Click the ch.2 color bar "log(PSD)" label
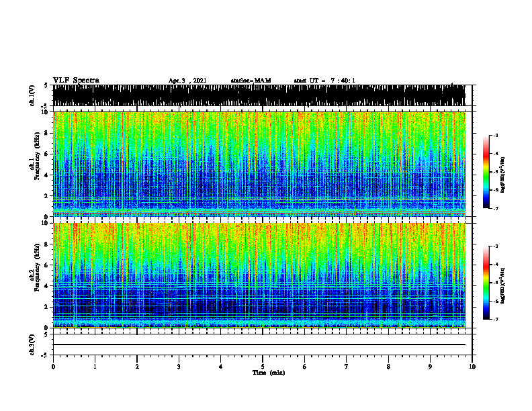532x411 pixels. tap(502, 285)
